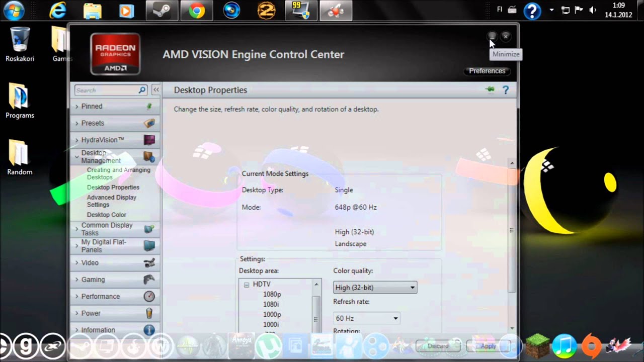
Task: Click the HydraVision monitor icon
Action: click(x=149, y=140)
